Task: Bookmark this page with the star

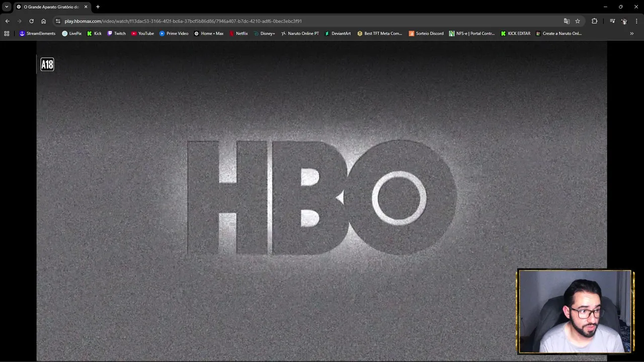Action: pos(578,21)
